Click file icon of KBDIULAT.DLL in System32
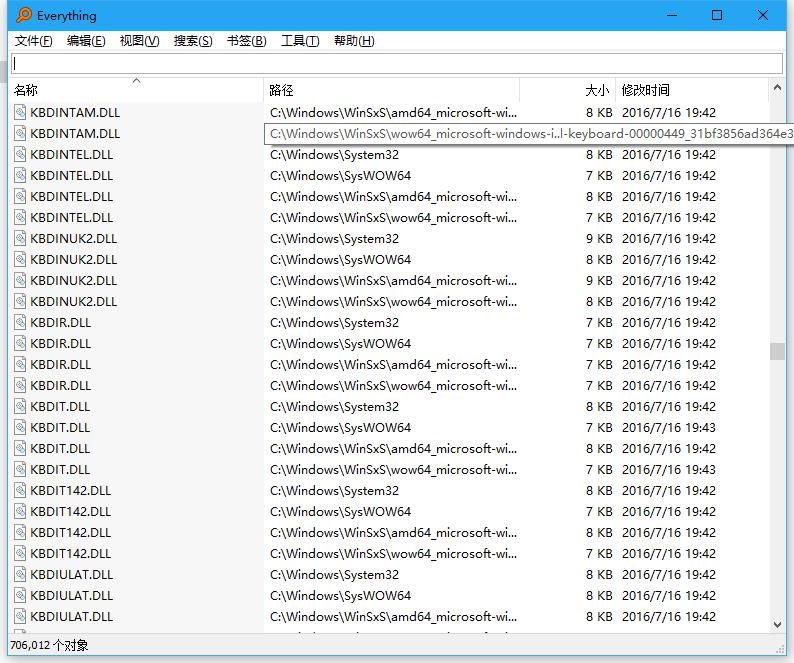This screenshot has height=663, width=794. click(x=20, y=575)
